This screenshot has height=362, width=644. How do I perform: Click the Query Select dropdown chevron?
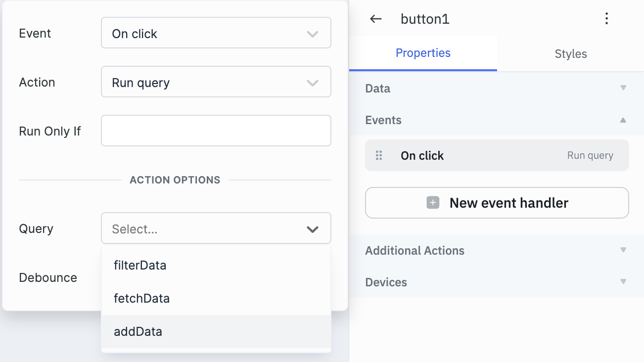pos(312,229)
